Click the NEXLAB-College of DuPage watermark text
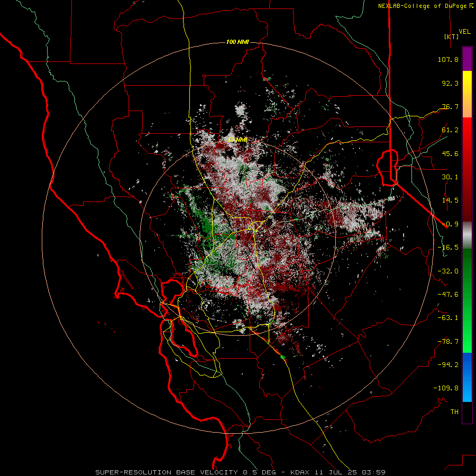The height and width of the screenshot is (476, 476). tap(426, 6)
